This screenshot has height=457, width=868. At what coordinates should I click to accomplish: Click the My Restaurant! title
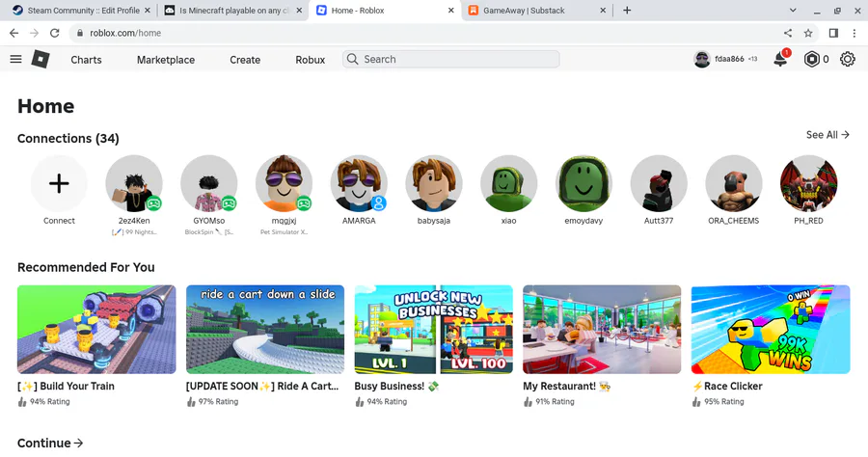[566, 387]
